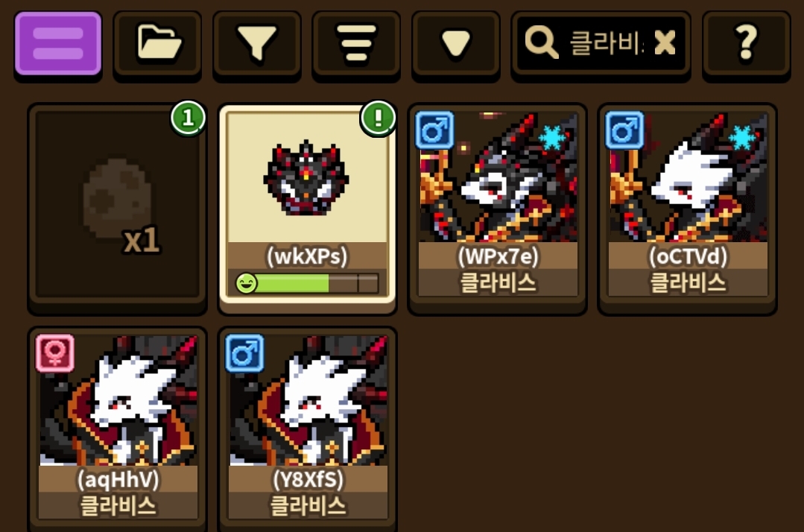Expand the down-arrow dropdown button

coord(456,43)
